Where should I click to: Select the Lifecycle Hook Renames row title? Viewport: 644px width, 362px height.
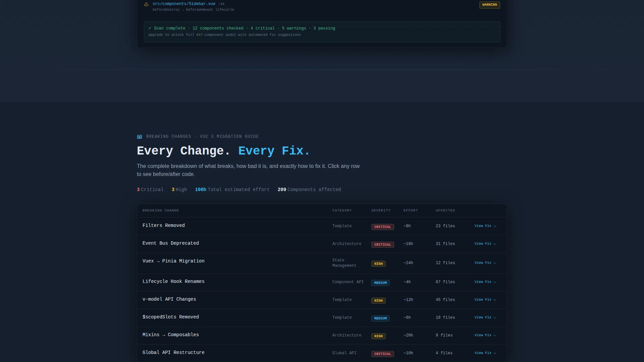173,282
